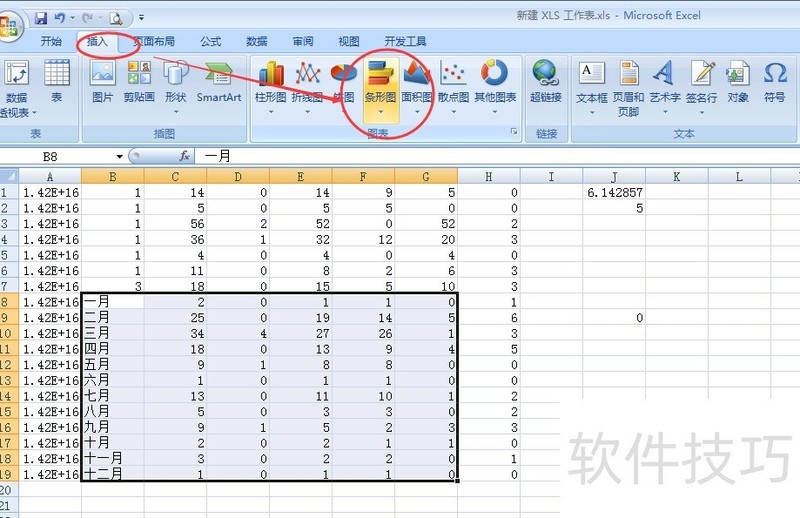Viewport: 800px width, 518px height.
Task: Open the 公式 ribbon tab
Action: tap(210, 42)
